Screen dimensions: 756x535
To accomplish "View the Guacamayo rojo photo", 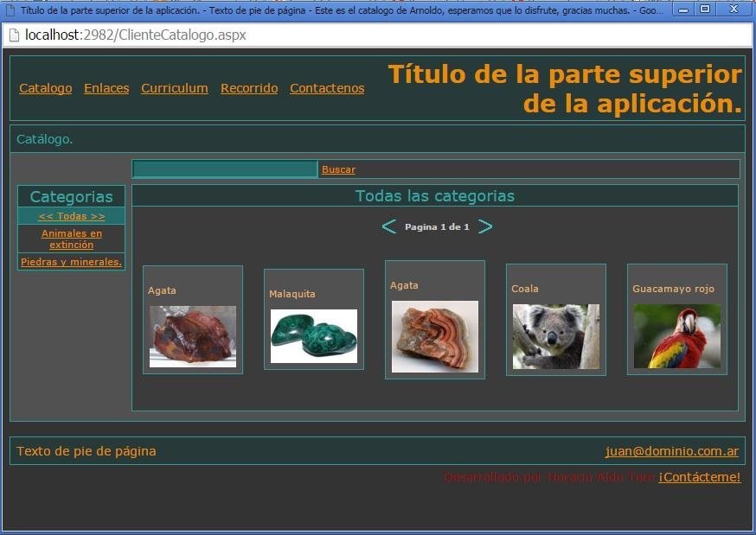I will 676,336.
